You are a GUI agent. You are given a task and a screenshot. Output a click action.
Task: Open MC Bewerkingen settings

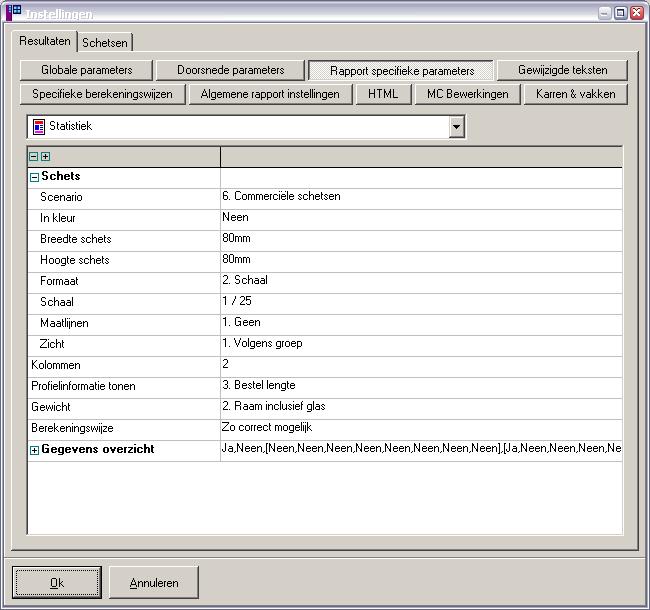pos(468,94)
